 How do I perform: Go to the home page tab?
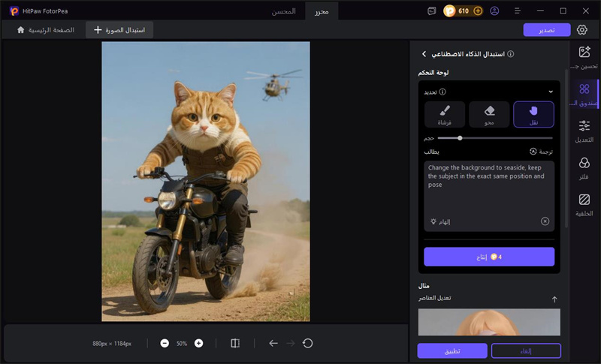point(46,30)
